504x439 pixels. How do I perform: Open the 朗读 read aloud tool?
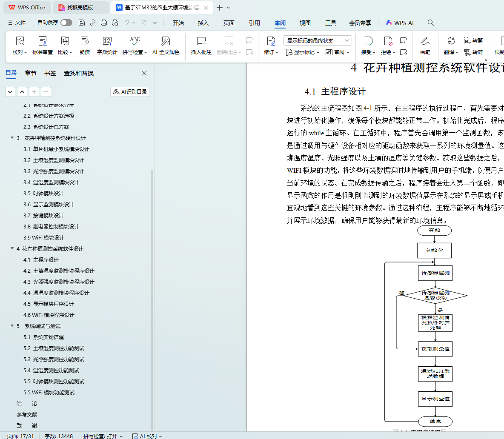click(85, 41)
